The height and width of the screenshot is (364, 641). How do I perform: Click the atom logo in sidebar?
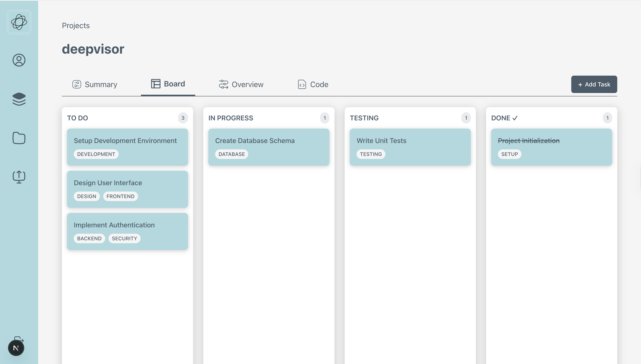click(x=19, y=22)
